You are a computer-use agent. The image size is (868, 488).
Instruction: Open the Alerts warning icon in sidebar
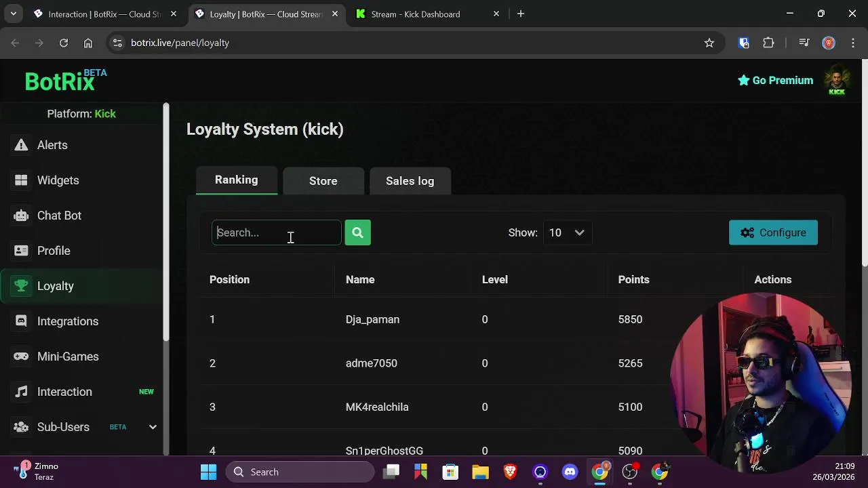click(x=21, y=145)
